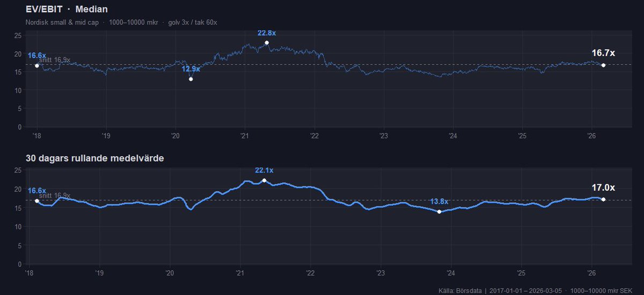Click "snitt 16.9x" in the rolling average chart
The height and width of the screenshot is (295, 644).
[55, 195]
